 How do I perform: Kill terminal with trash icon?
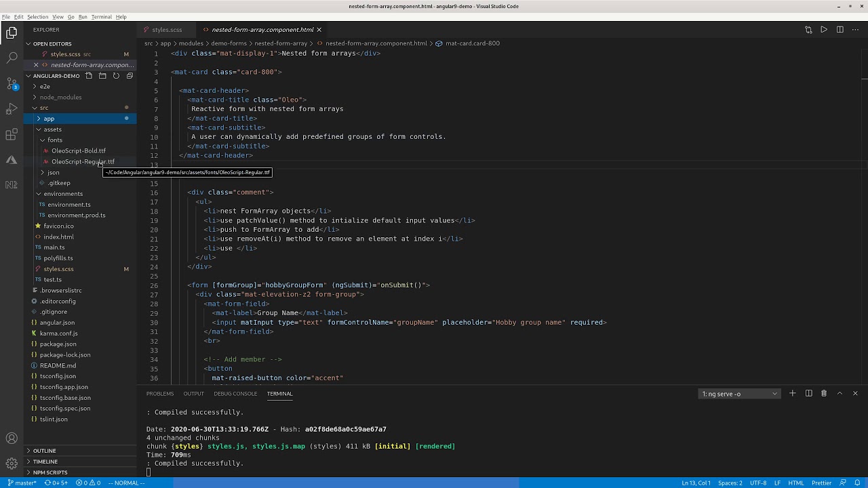point(824,394)
